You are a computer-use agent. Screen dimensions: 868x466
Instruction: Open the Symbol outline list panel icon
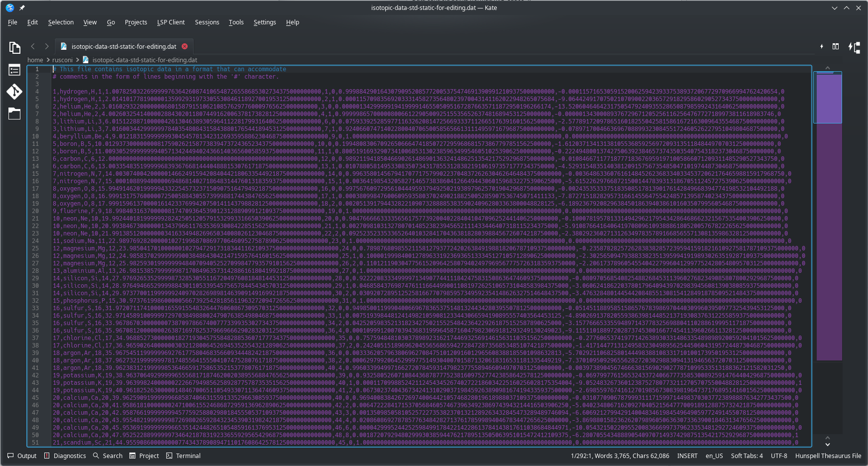[x=14, y=70]
